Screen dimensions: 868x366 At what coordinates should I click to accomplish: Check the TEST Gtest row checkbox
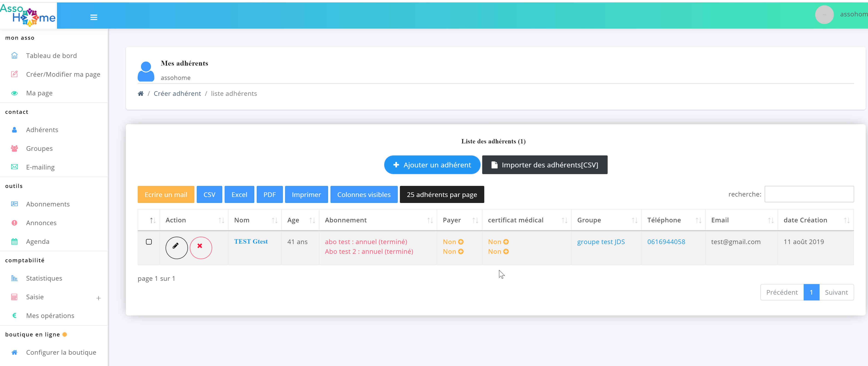point(149,242)
